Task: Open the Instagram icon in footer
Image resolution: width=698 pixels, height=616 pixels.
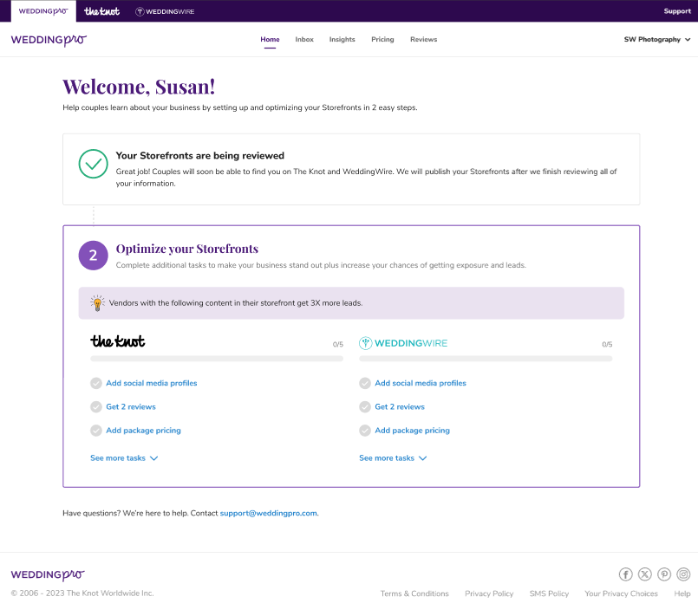Action: tap(683, 574)
